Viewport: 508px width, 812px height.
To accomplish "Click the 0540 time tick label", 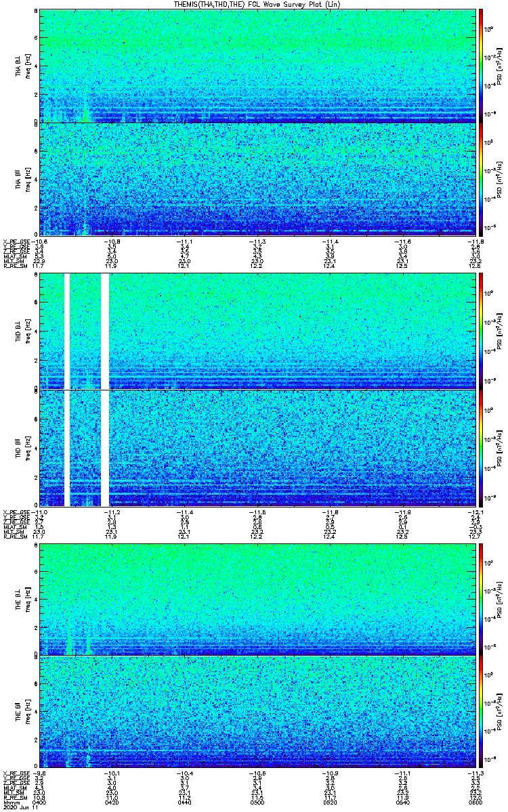I will tap(404, 801).
